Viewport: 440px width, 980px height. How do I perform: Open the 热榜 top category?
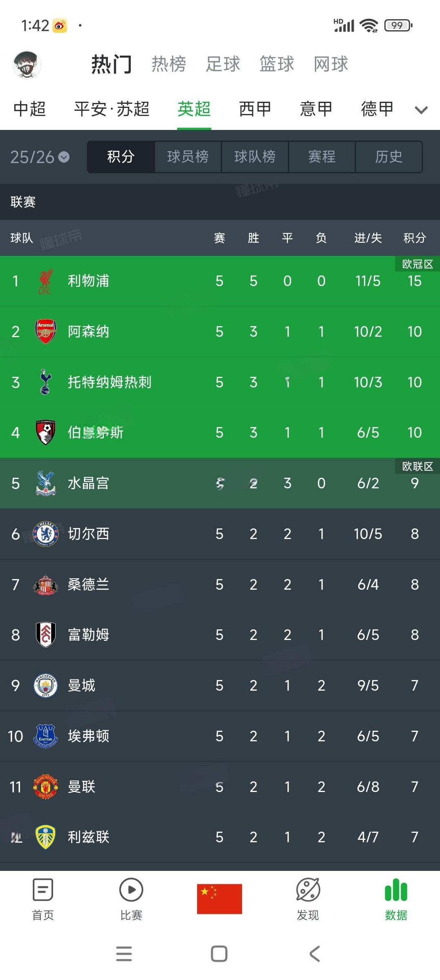click(169, 64)
